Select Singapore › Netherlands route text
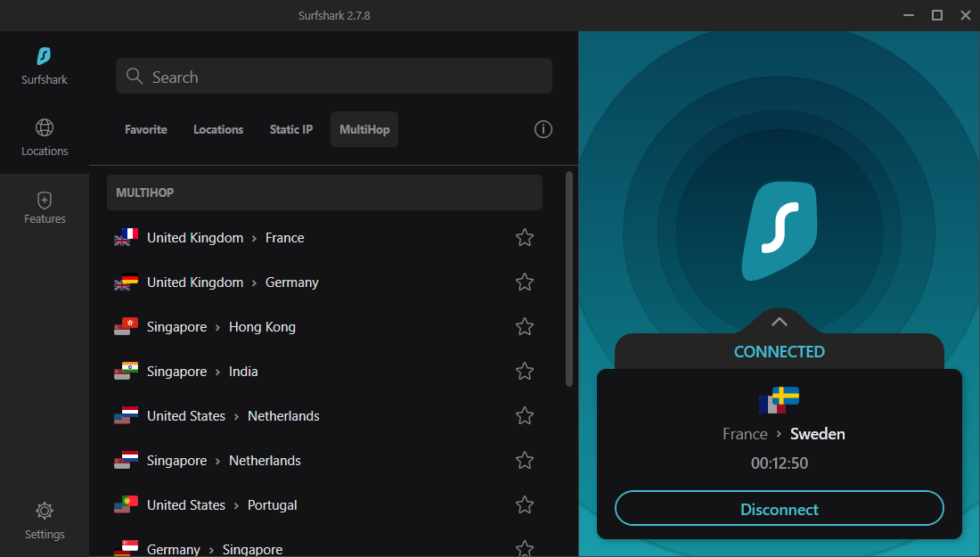 click(x=224, y=460)
